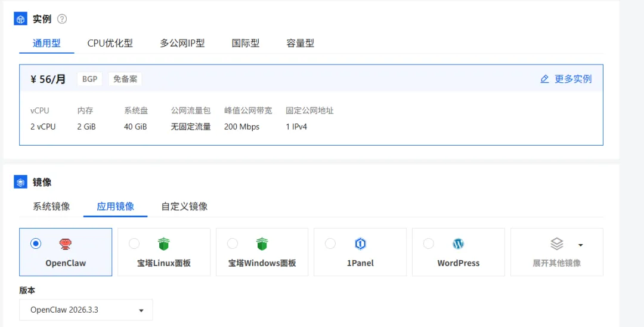Open the OpenClaw 2026.3.3 version dropdown
This screenshot has height=327, width=644.
coord(86,310)
